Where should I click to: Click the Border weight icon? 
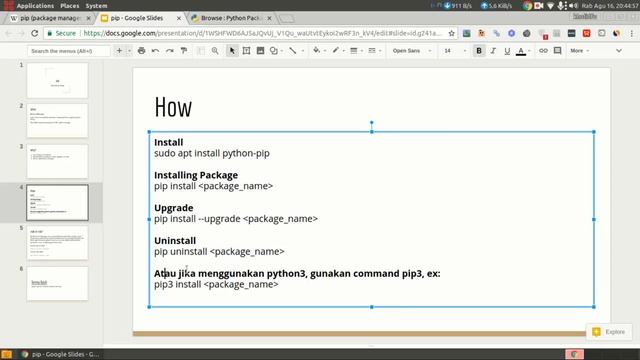(x=354, y=51)
